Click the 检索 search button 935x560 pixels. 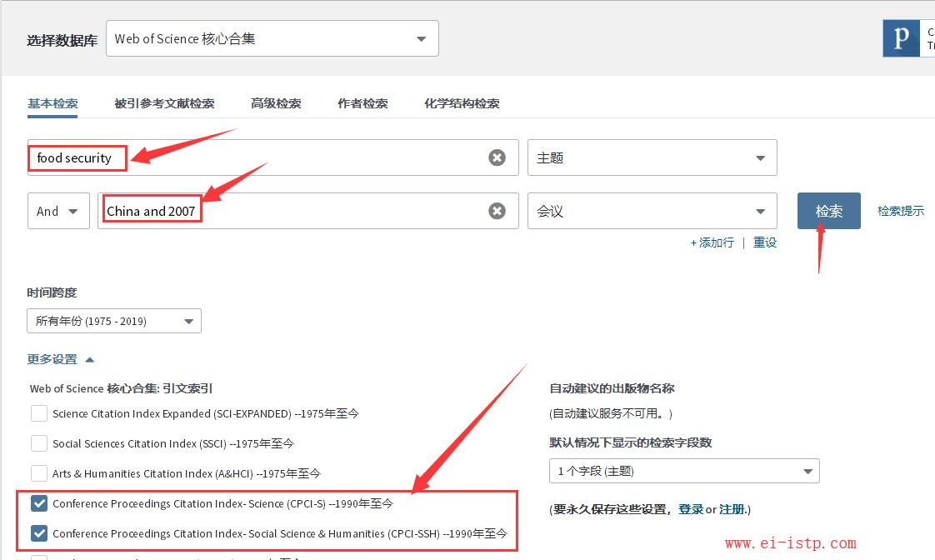coord(829,211)
